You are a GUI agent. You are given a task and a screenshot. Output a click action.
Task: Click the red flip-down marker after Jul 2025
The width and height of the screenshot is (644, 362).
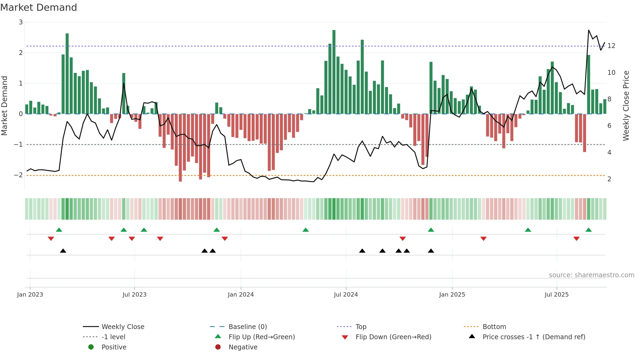[576, 239]
